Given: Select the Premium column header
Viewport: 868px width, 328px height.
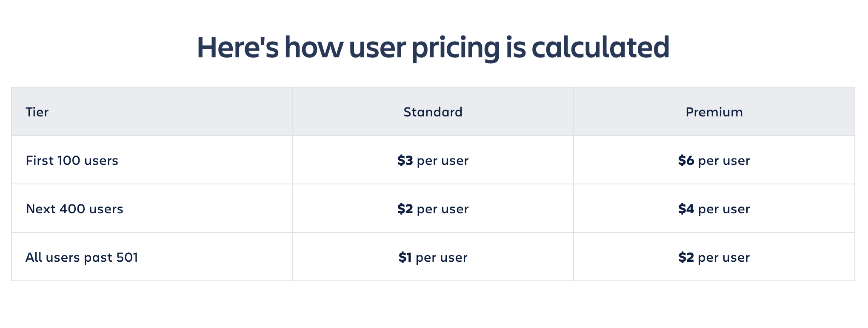Looking at the screenshot, I should (714, 112).
